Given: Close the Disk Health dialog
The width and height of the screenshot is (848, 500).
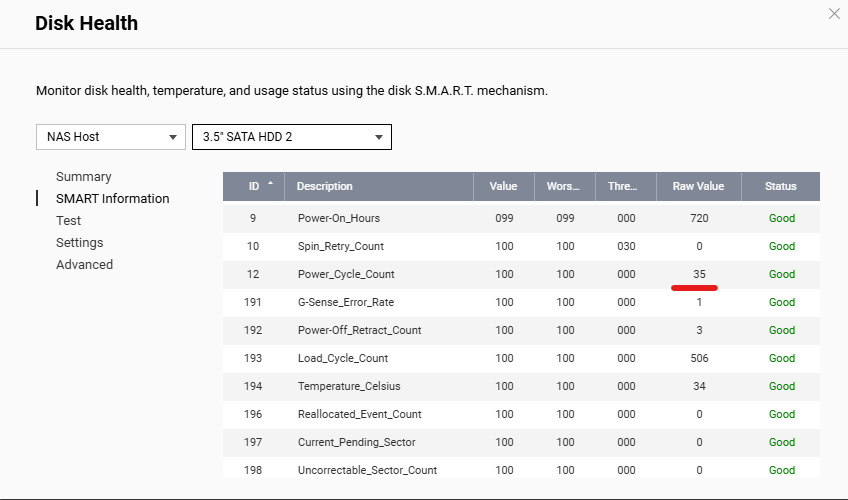Looking at the screenshot, I should (x=834, y=14).
